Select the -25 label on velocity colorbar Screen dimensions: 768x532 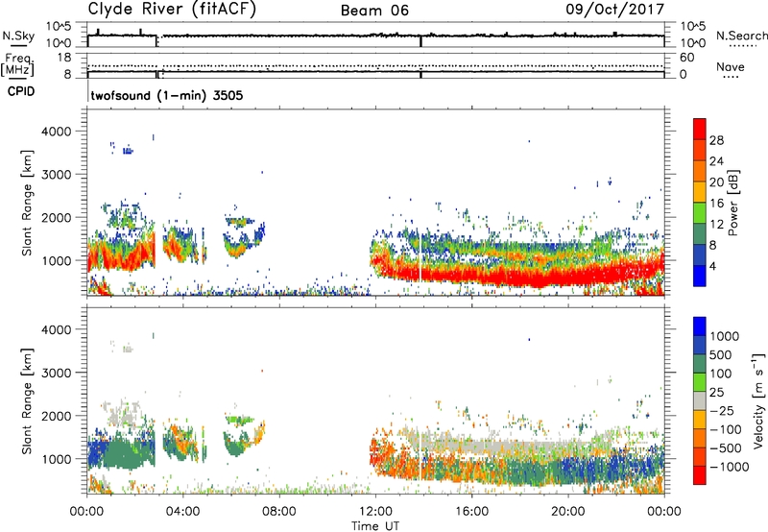[x=721, y=411]
